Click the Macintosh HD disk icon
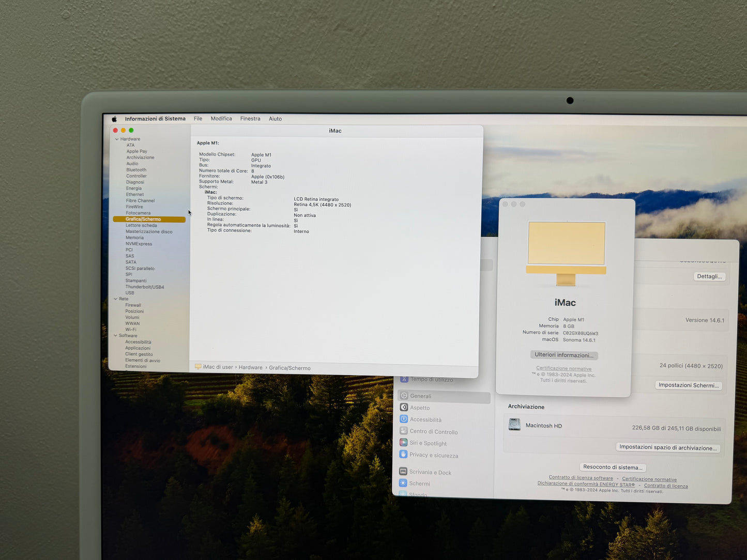The image size is (747, 560). point(514,425)
